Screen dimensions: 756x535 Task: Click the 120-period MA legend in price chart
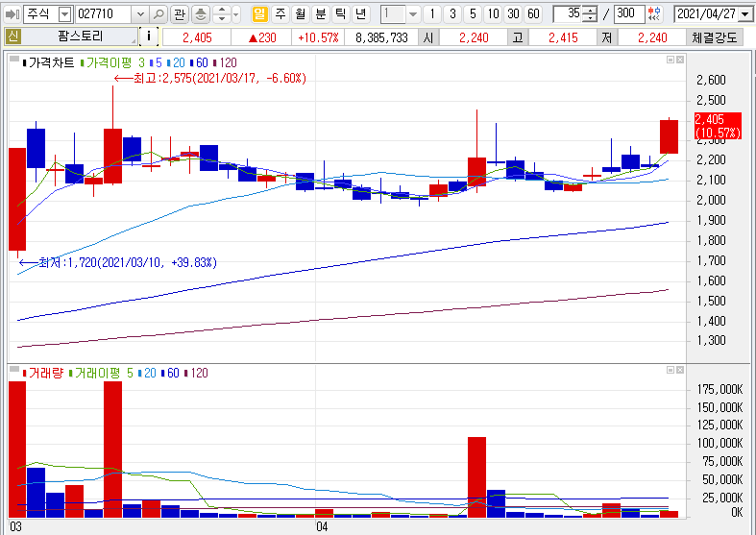point(225,62)
